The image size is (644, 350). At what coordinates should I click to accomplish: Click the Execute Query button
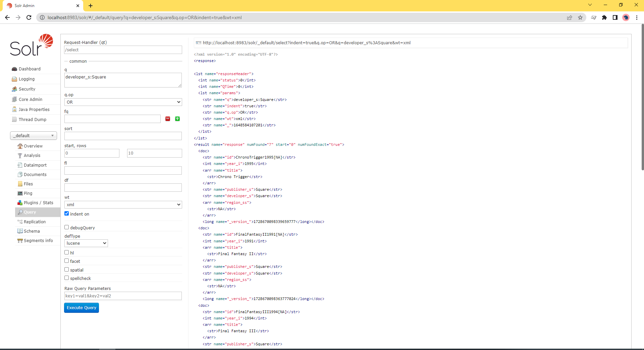click(x=82, y=308)
